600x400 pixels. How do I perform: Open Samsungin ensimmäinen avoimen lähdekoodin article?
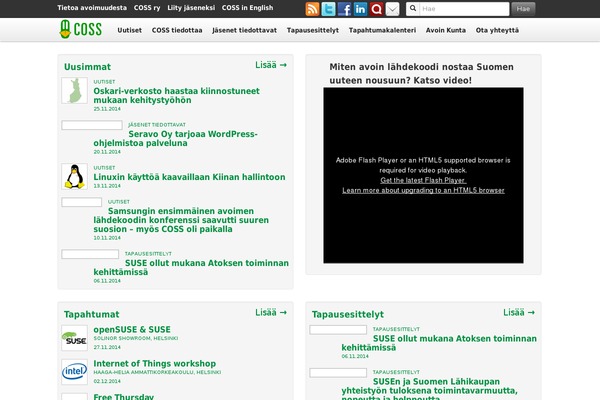pyautogui.click(x=181, y=220)
